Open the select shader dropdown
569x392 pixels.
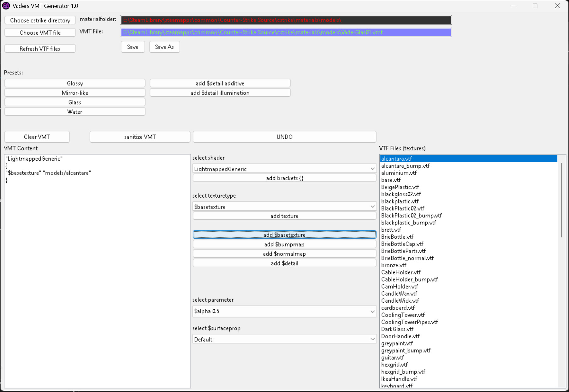click(x=284, y=169)
